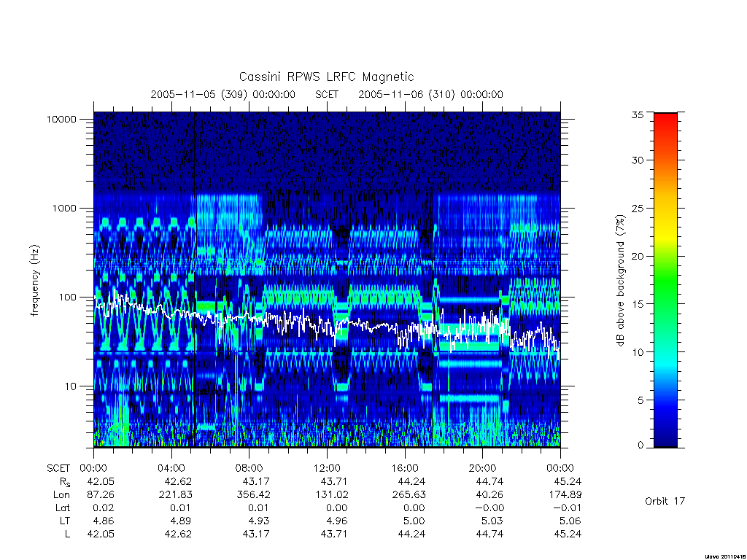Click the spectrogram plot area
Viewport: 747px width, 560px height.
tap(327, 279)
